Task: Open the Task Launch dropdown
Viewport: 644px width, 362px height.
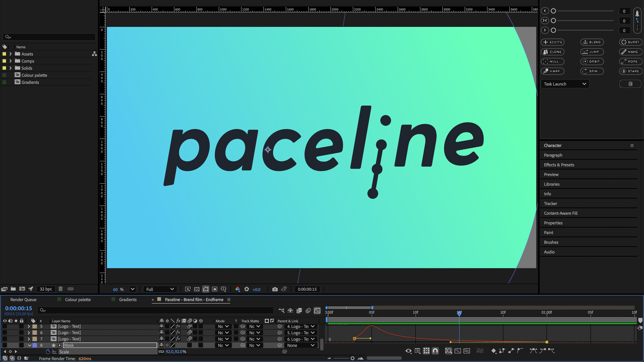Action: 565,84
